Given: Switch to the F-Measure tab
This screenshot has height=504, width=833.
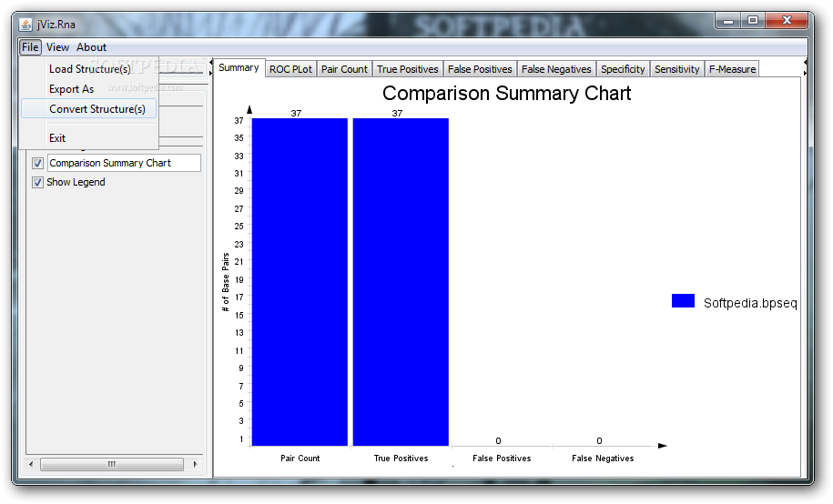Looking at the screenshot, I should coord(732,69).
